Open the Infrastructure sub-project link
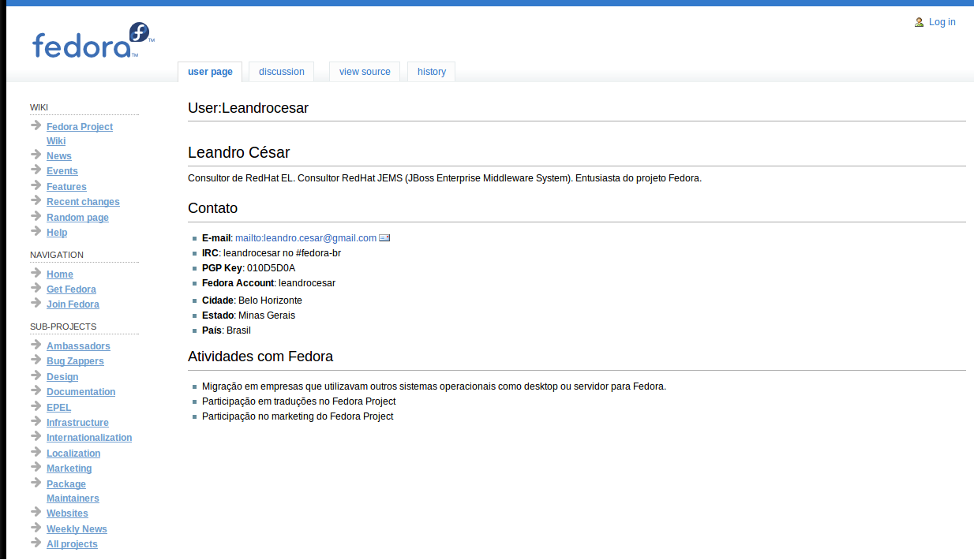This screenshot has height=560, width=974. point(77,423)
